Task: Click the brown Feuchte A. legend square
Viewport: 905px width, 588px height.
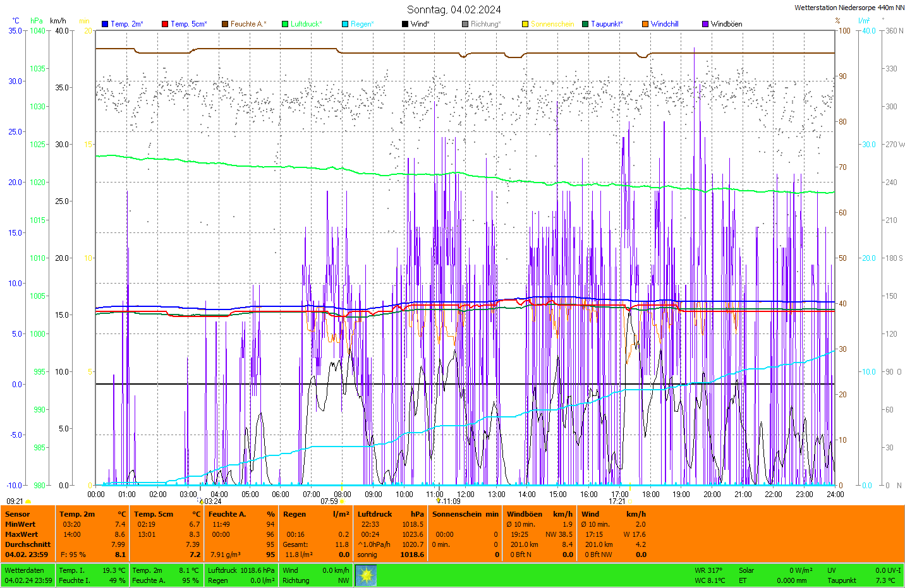Action: point(225,24)
